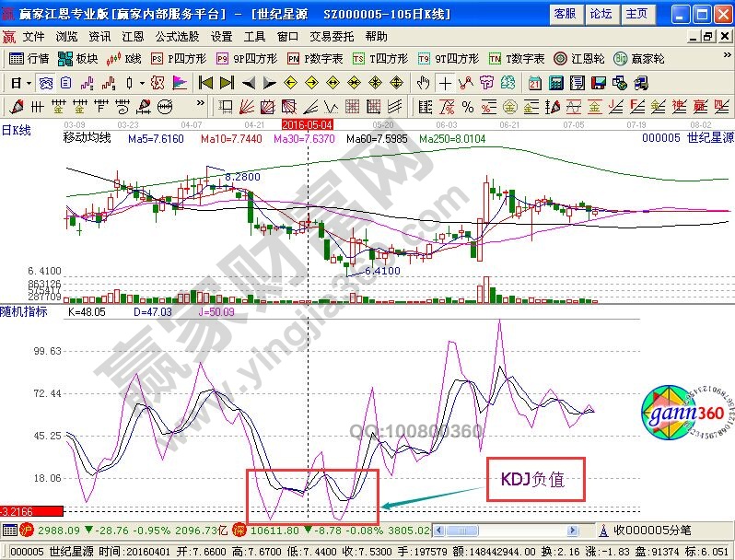Open the 公式选股 menu
Screen dimensions: 735x560
click(x=177, y=37)
